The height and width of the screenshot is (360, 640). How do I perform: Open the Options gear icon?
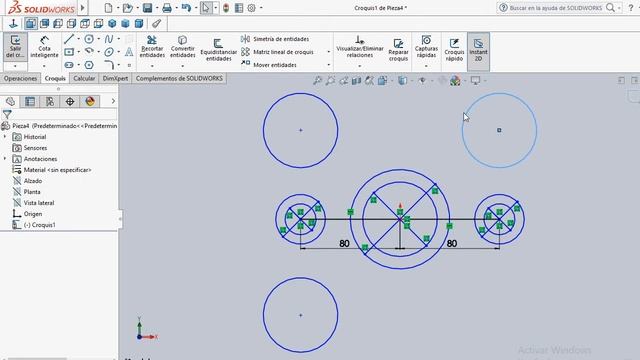click(x=251, y=8)
